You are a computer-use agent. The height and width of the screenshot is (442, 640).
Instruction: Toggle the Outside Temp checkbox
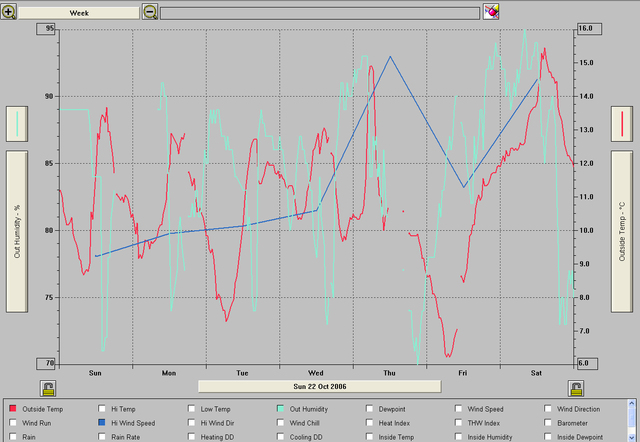pyautogui.click(x=13, y=409)
